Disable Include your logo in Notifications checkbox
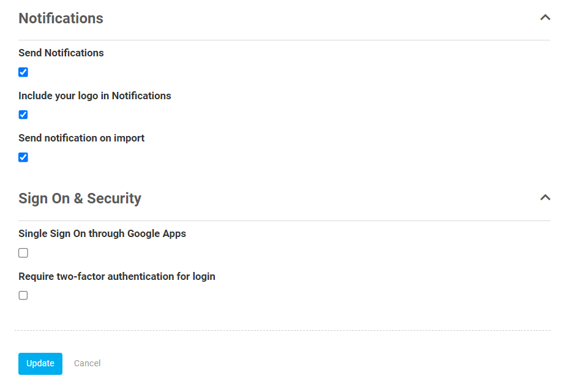This screenshot has width=562, height=392. click(23, 115)
